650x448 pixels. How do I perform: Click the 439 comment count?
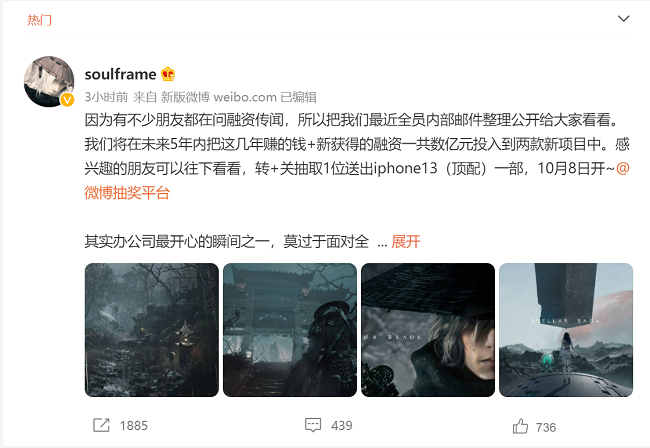click(x=342, y=426)
